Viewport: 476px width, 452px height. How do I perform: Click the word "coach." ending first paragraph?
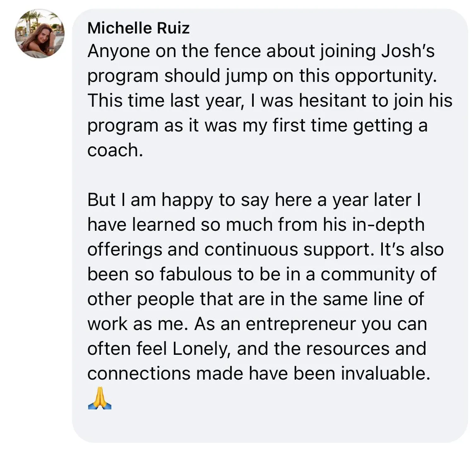point(115,150)
